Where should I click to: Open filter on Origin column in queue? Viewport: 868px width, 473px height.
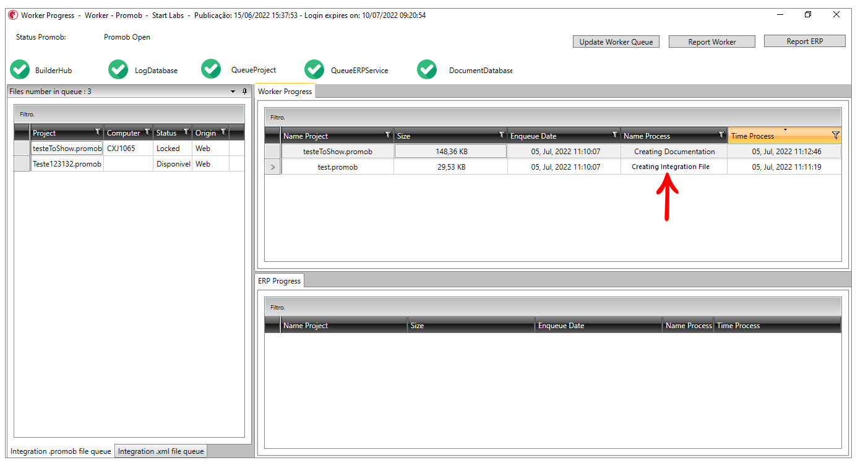223,132
